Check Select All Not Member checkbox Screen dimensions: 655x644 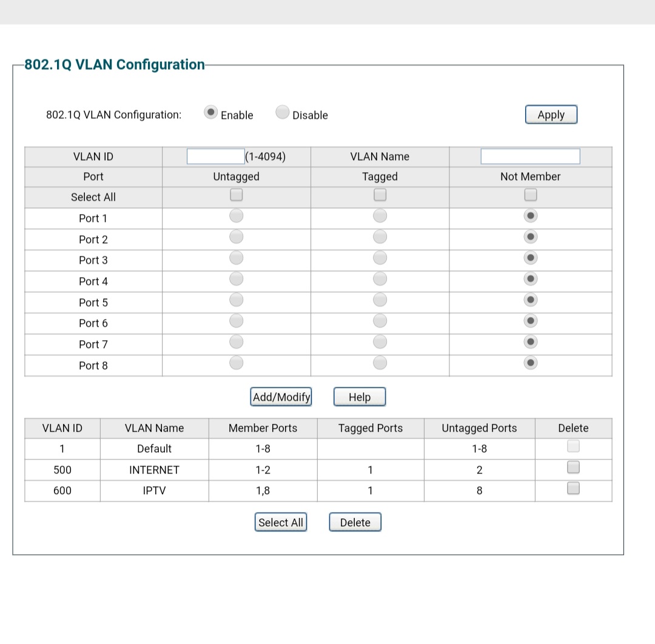point(531,195)
